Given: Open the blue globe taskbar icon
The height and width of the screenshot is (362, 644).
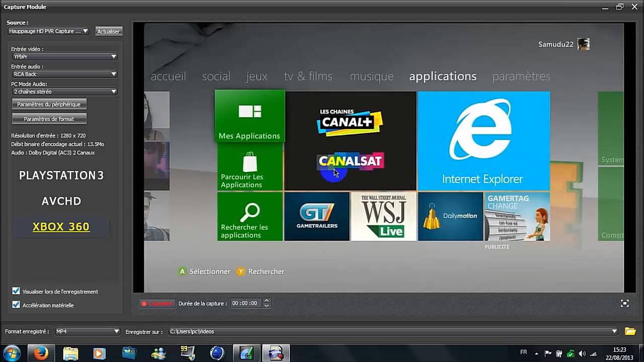Looking at the screenshot, I should [x=217, y=353].
